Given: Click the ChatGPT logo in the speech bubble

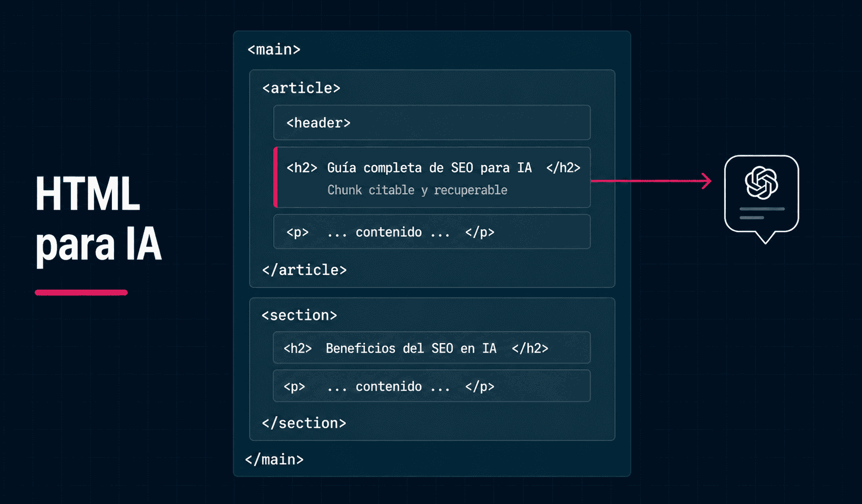Looking at the screenshot, I should (x=762, y=183).
